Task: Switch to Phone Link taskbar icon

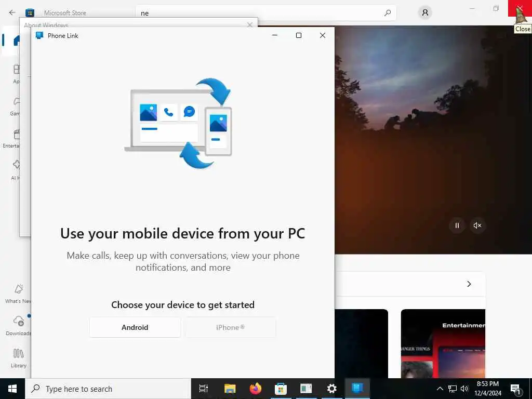Action: [x=357, y=389]
